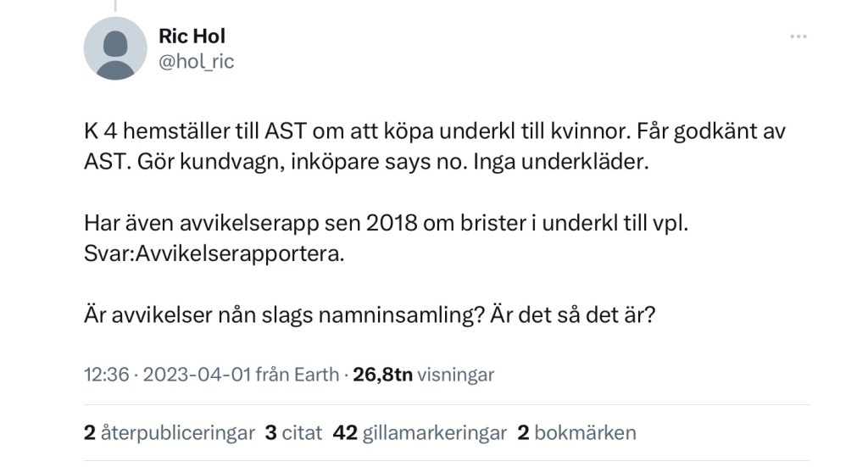Image resolution: width=868 pixels, height=467 pixels.
Task: Click the "2 bokmärken" count
Action: coord(576,432)
